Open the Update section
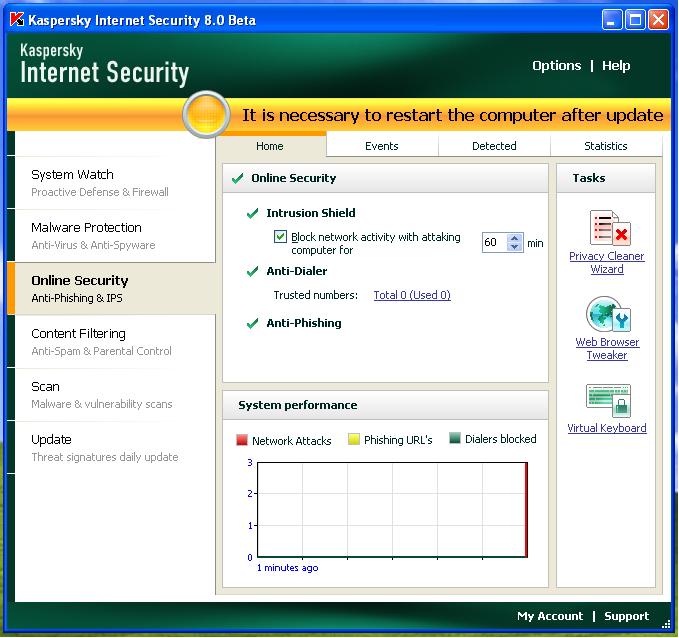The height and width of the screenshot is (638, 679). (115, 447)
